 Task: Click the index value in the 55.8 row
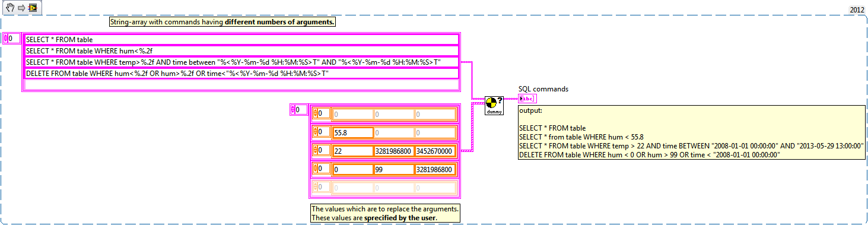tap(323, 132)
